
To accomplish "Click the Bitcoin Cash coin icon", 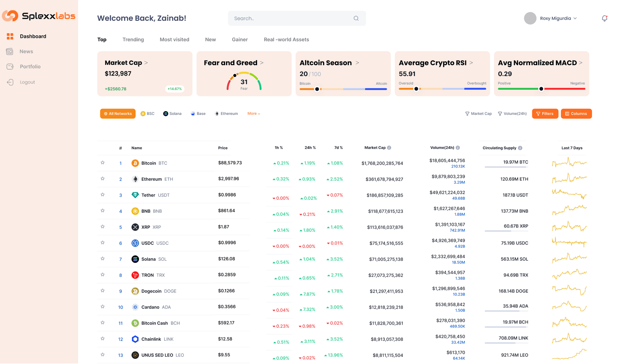I will pyautogui.click(x=135, y=323).
